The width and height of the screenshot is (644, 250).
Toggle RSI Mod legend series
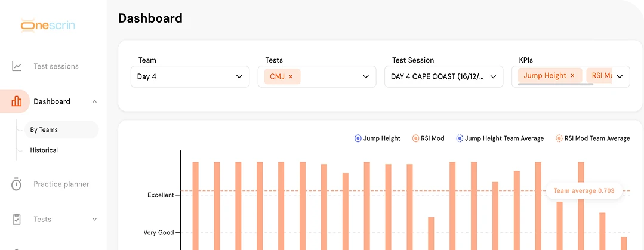tap(428, 138)
